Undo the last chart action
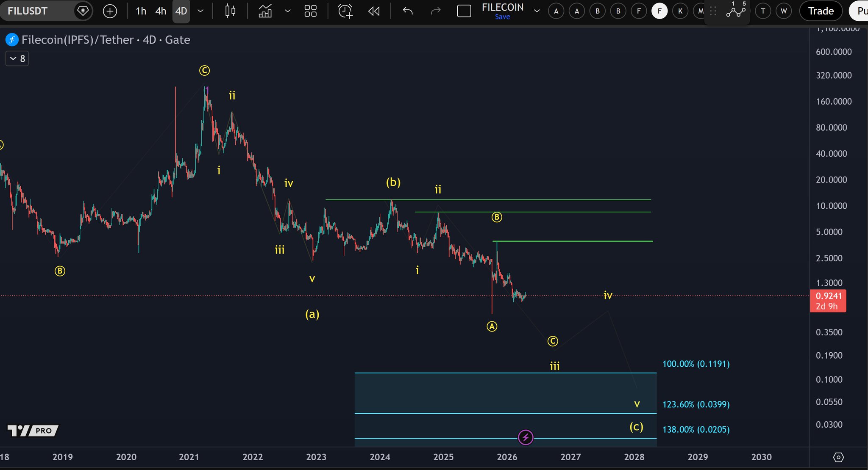The image size is (868, 470). (x=408, y=11)
